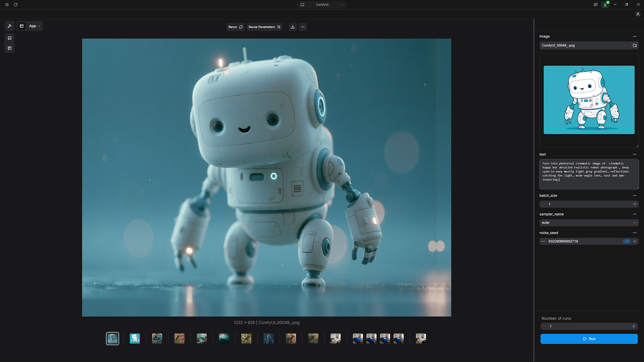Open the options ellipsis for the text input
Image resolution: width=644 pixels, height=362 pixels.
point(635,154)
